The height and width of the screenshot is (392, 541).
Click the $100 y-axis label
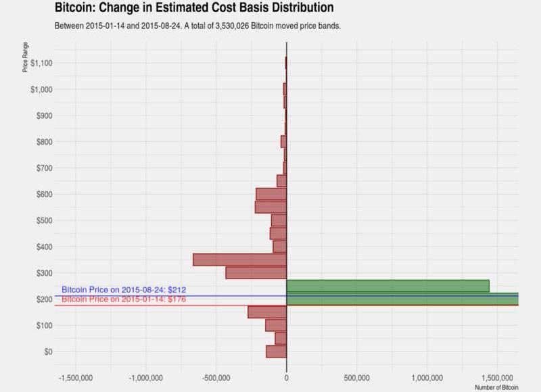pyautogui.click(x=45, y=326)
